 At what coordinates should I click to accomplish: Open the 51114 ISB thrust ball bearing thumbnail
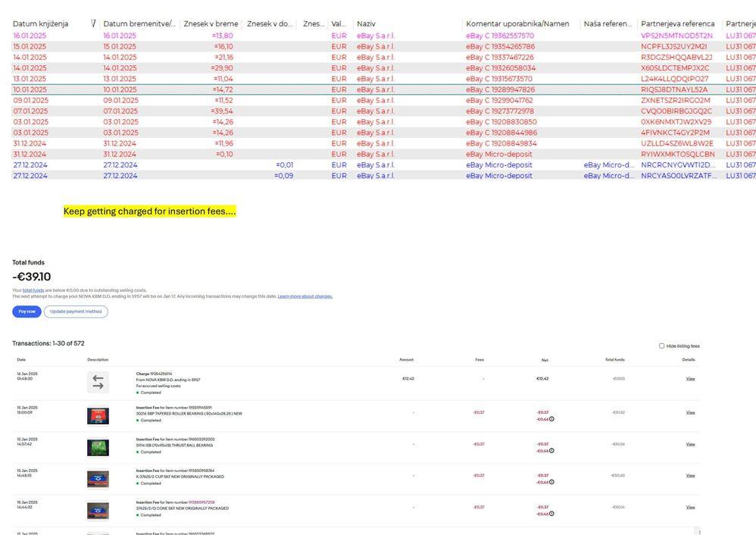[x=98, y=447]
